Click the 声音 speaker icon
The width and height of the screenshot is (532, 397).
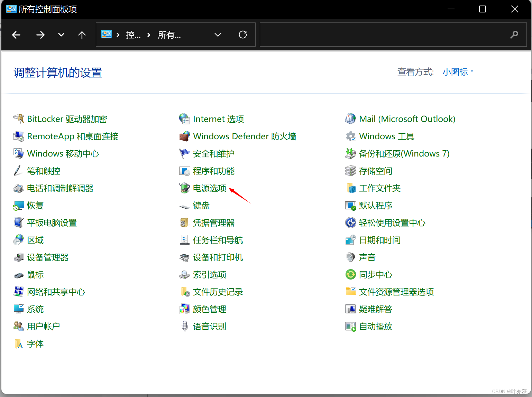tap(350, 257)
